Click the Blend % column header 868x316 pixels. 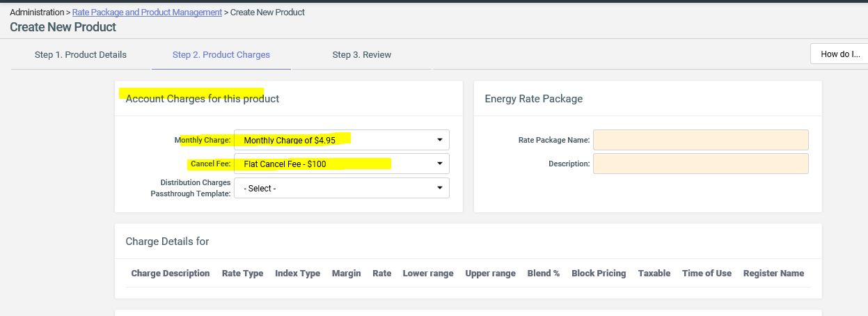(x=543, y=274)
